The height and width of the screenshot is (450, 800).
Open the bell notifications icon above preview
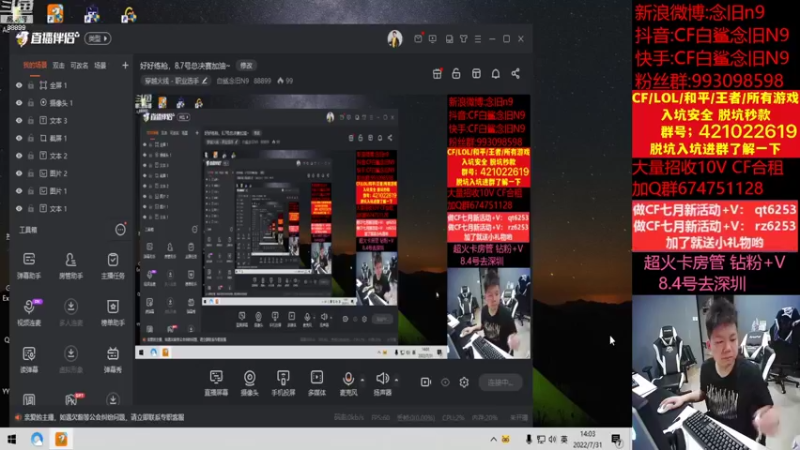click(x=495, y=73)
